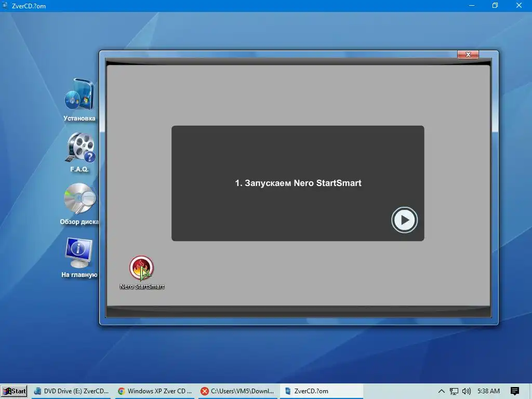
Task: Open the notification center icon
Action: tap(514, 391)
